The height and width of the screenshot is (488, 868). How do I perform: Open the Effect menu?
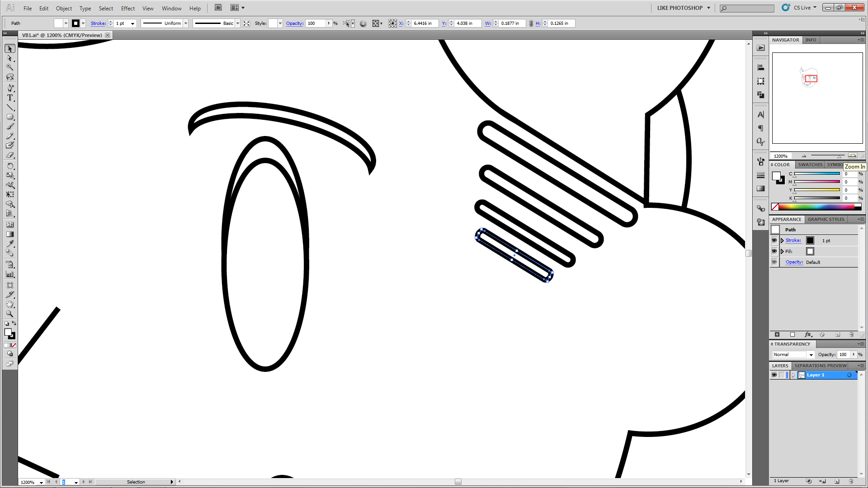[127, 8]
